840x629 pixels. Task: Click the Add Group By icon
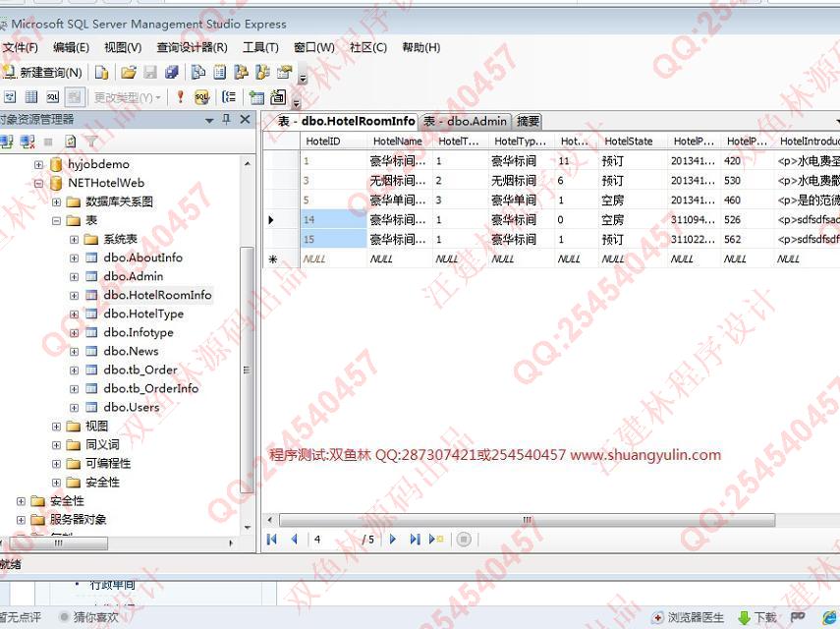[x=229, y=97]
